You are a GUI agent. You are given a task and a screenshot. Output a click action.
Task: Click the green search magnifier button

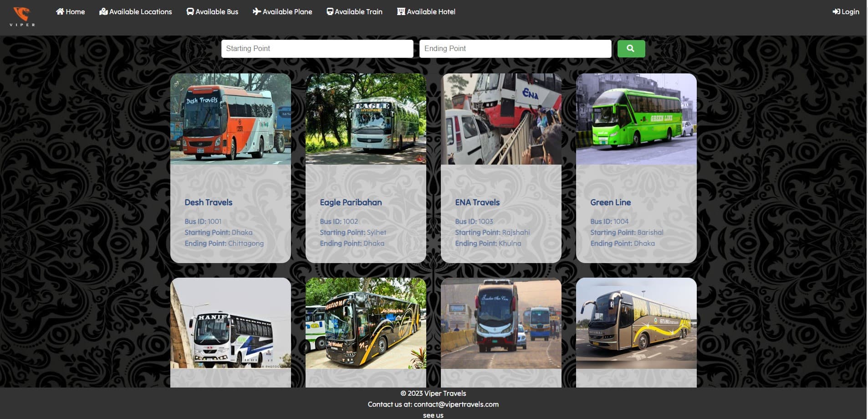[x=631, y=48]
